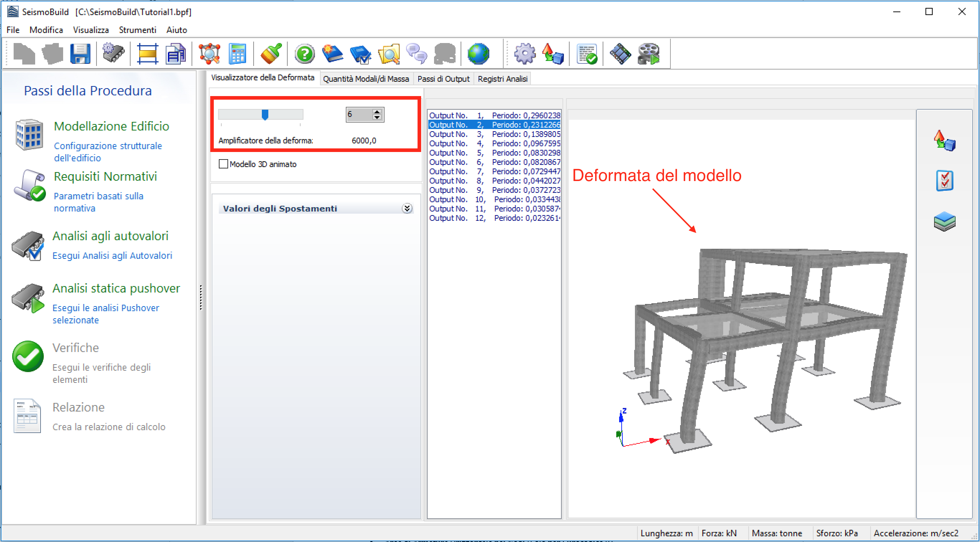Increase deformation amplifier with spinner up arrow
Screen dimensions: 980x542
click(x=377, y=111)
